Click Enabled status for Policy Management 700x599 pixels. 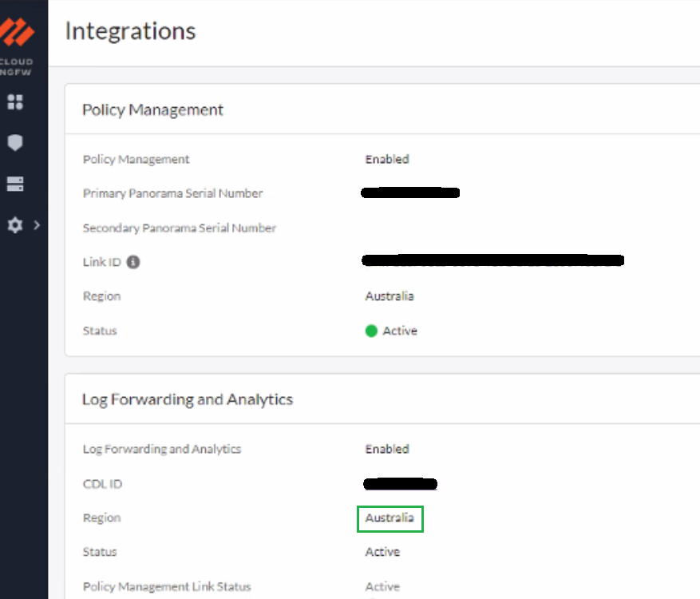(387, 159)
